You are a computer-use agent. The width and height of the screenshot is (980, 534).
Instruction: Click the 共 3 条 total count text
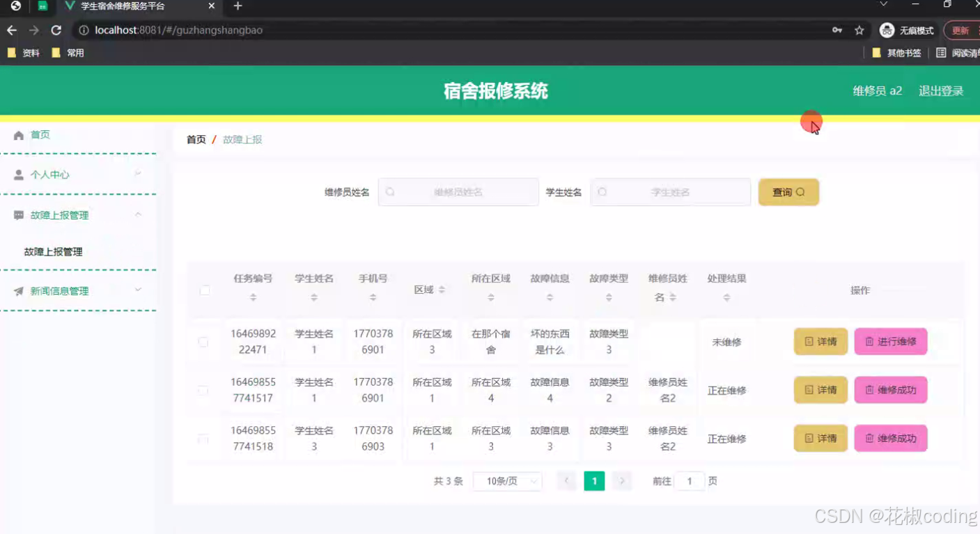(x=449, y=481)
